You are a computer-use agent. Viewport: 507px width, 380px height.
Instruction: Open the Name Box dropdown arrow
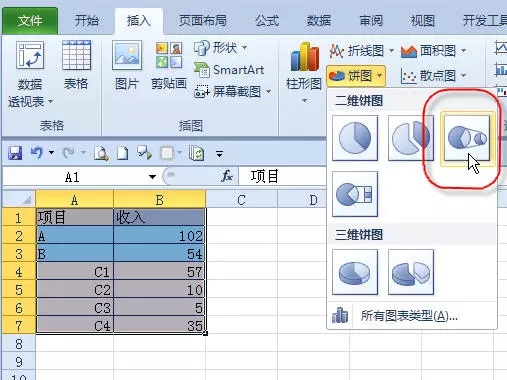152,177
